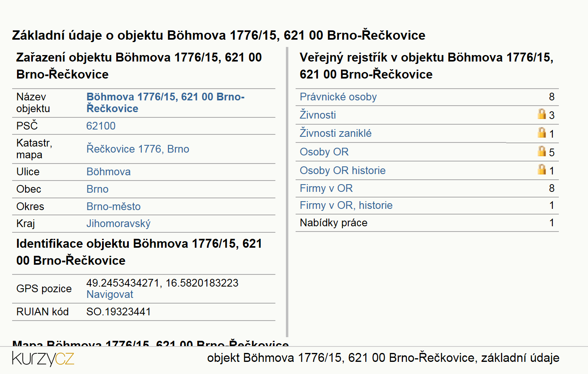Open the Osoby OR link
Screen dimensions: 588x374
[x=324, y=152]
